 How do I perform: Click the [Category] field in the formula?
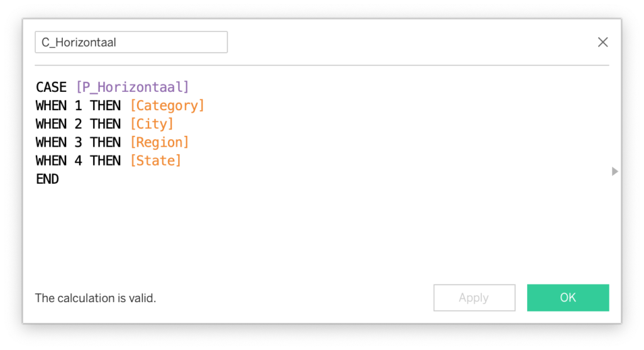[x=167, y=105]
